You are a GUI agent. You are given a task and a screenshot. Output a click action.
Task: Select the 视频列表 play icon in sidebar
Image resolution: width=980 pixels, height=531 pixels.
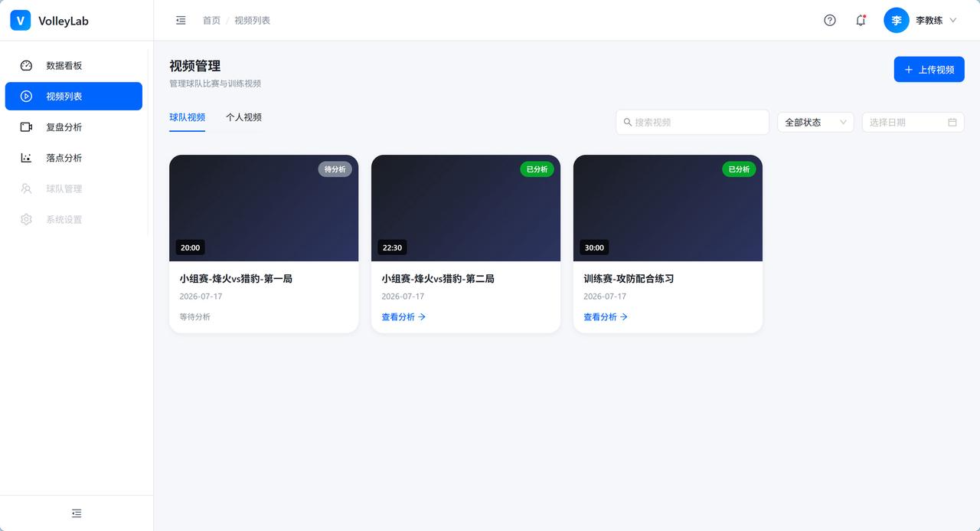pyautogui.click(x=26, y=97)
